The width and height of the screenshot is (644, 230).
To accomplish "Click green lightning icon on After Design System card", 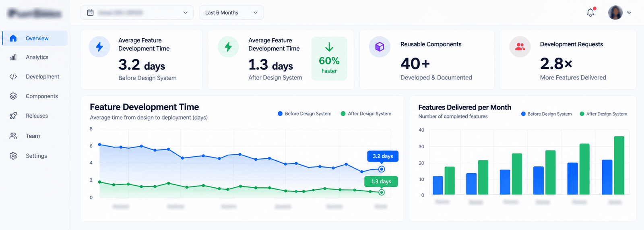I will pyautogui.click(x=228, y=47).
